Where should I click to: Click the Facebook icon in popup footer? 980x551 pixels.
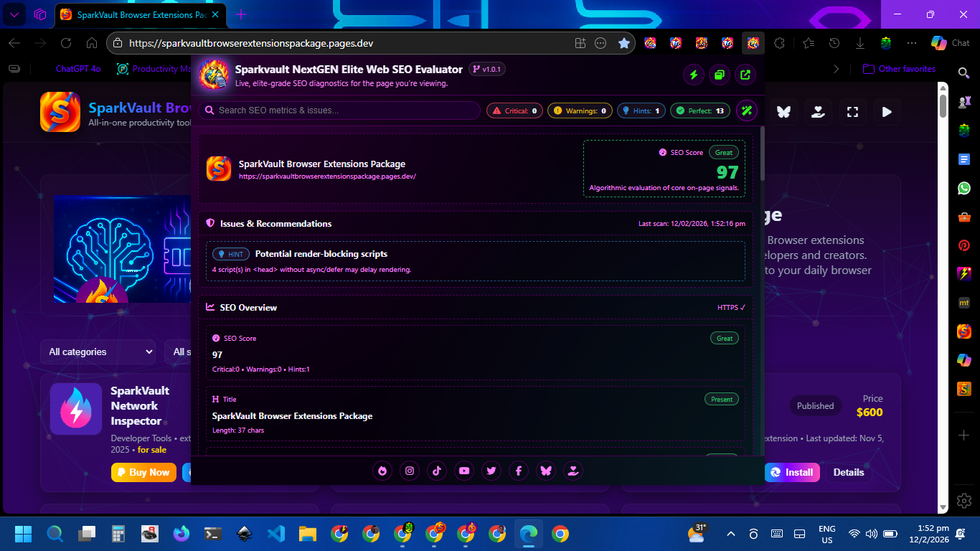click(x=519, y=471)
